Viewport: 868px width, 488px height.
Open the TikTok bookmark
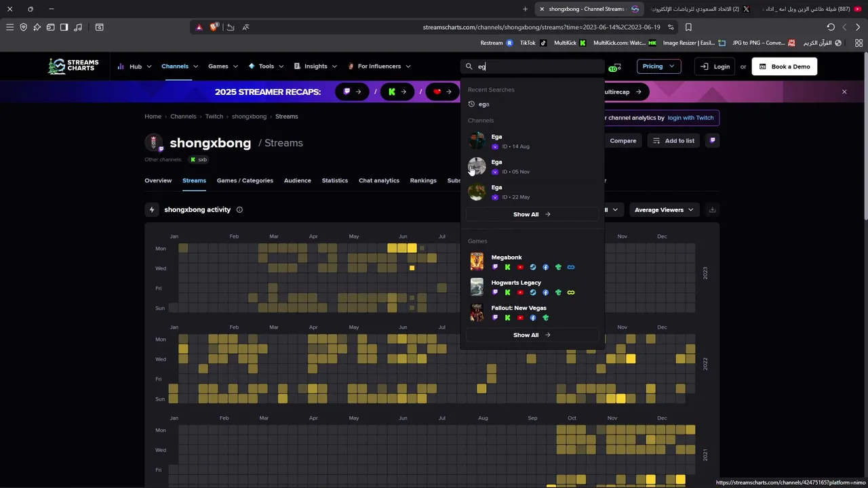[x=533, y=43]
